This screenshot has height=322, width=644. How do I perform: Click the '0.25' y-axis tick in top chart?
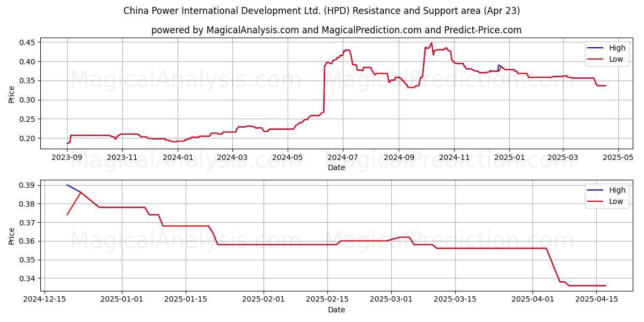[27, 119]
